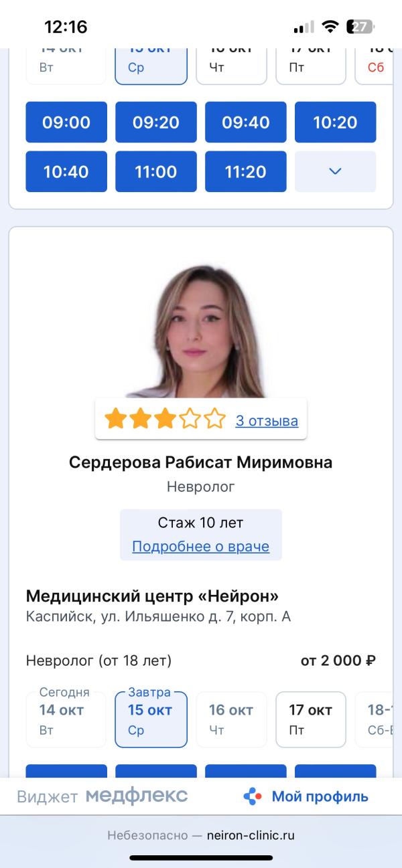The height and width of the screenshot is (868, 402).
Task: Select Завтра 15 окт date tab
Action: [151, 719]
